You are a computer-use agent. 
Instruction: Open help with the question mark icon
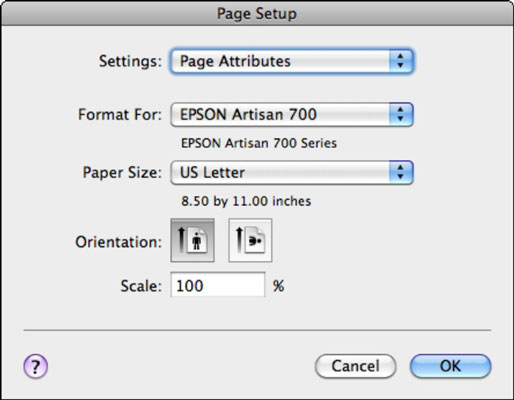click(36, 366)
